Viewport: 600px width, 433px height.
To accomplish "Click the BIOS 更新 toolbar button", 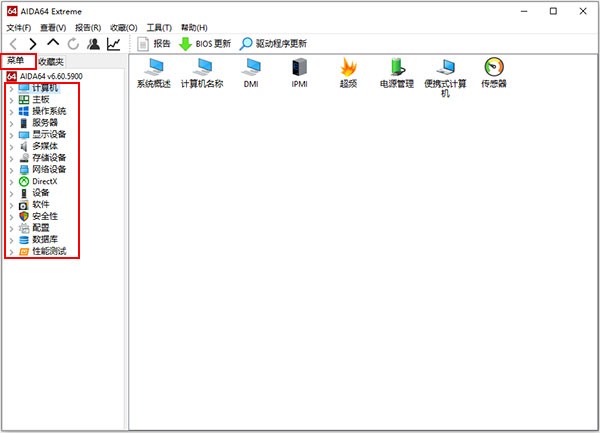I will tap(204, 44).
